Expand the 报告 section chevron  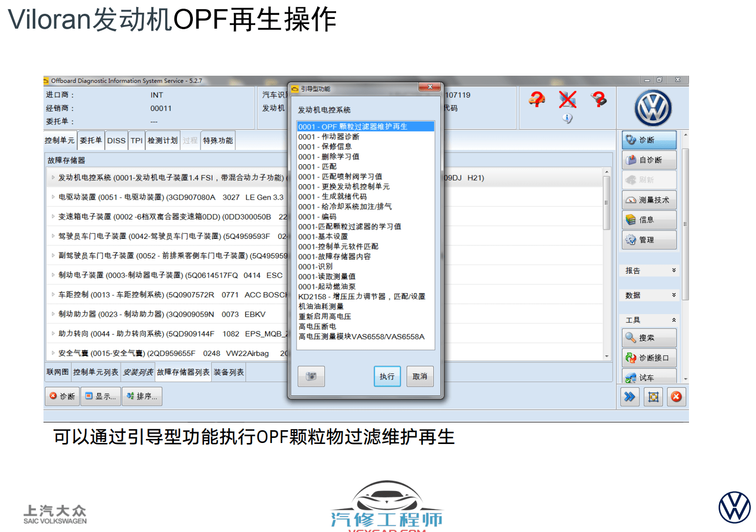click(x=674, y=271)
